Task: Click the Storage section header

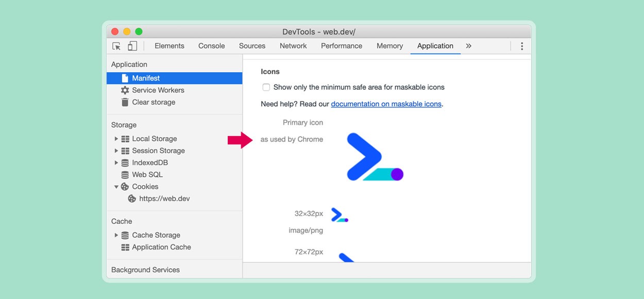Action: (124, 125)
